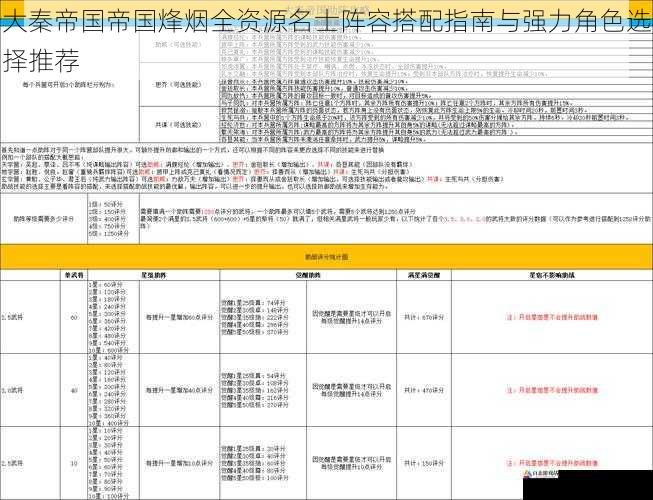Click the red note in the 150评分 row
653x500 pixels.
(552, 463)
